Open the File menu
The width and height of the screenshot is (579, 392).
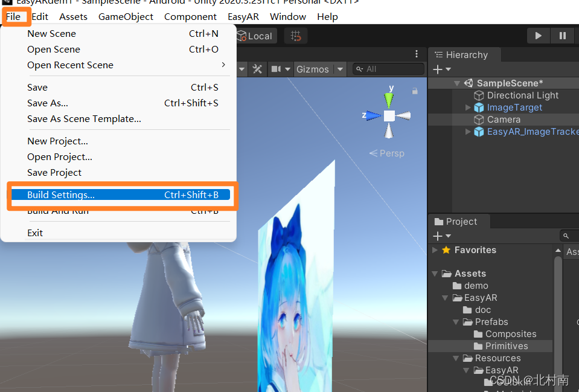[x=13, y=17]
